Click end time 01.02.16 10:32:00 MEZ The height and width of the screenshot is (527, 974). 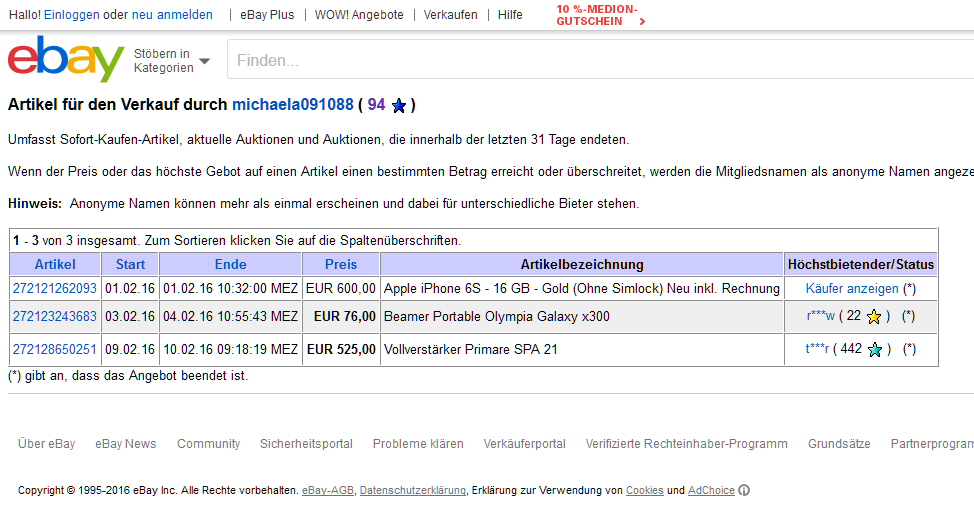(x=230, y=288)
